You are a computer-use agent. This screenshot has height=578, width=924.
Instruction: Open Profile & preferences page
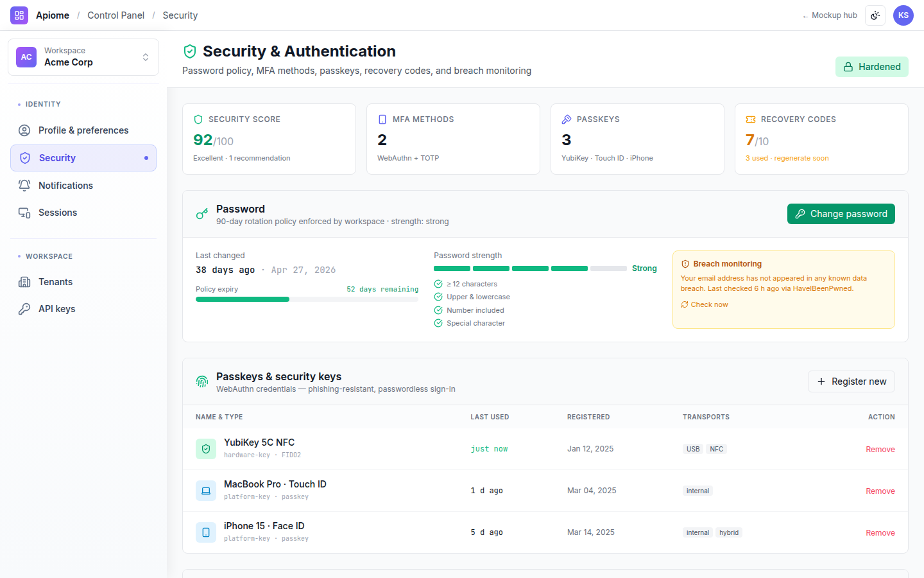(x=83, y=130)
